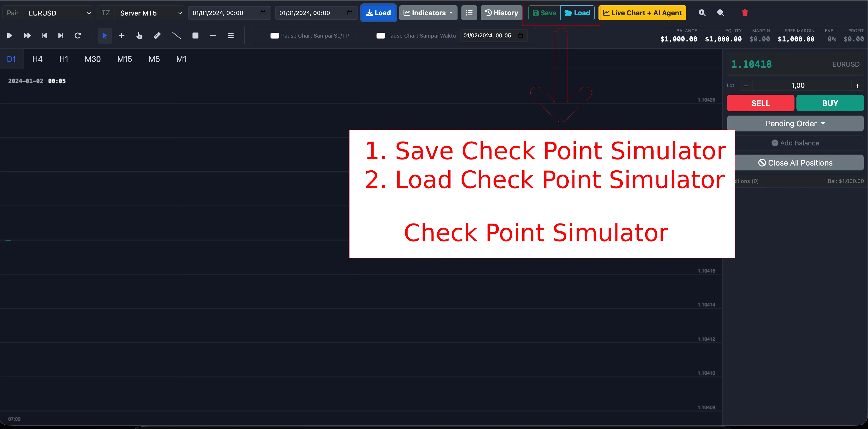This screenshot has height=429, width=868.
Task: Switch to the H4 timeframe tab
Action: click(37, 59)
